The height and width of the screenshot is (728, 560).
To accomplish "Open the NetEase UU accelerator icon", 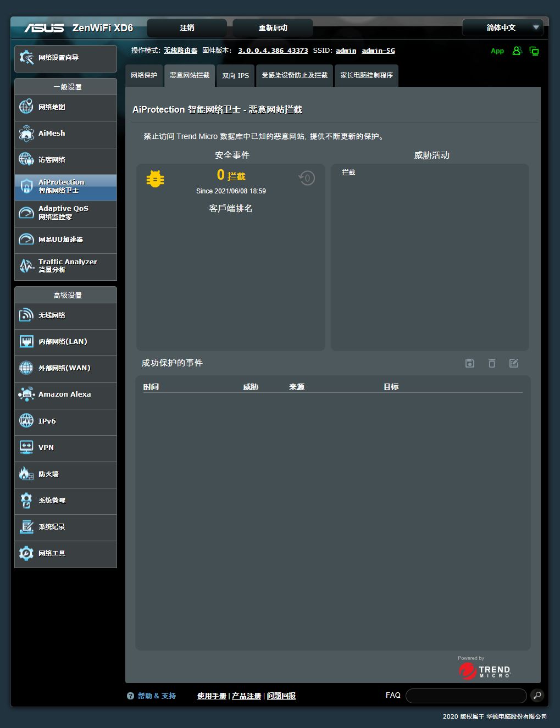I will (26, 240).
